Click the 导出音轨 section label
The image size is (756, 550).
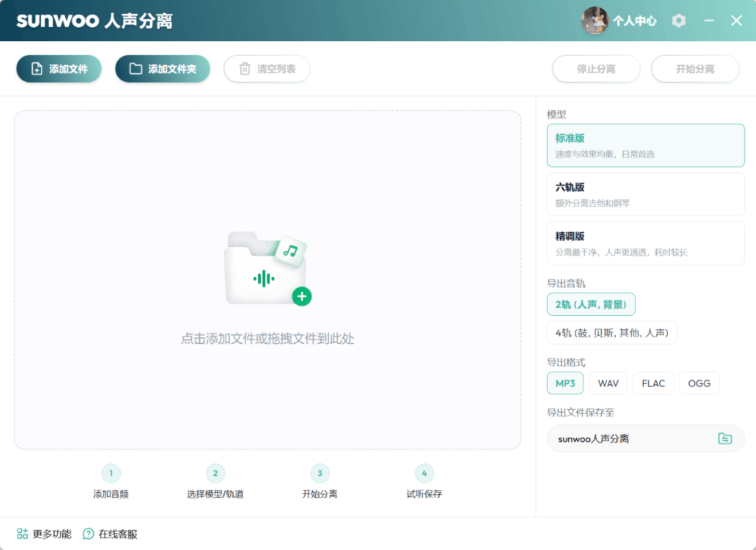566,284
